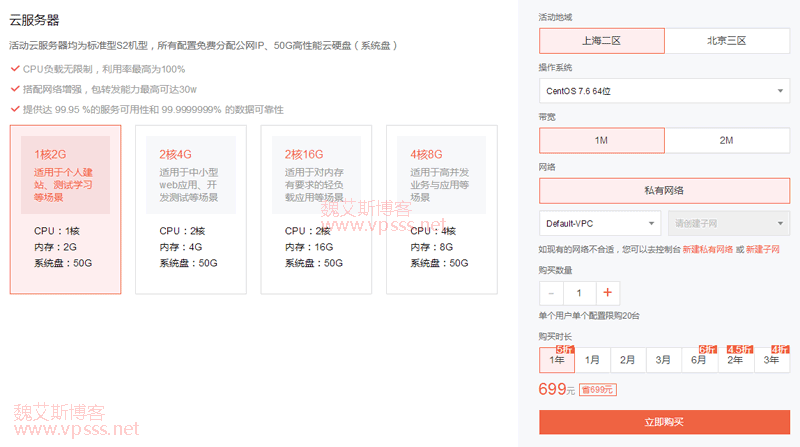Click the 立即购买 buy now button
The image size is (800, 447).
664,422
